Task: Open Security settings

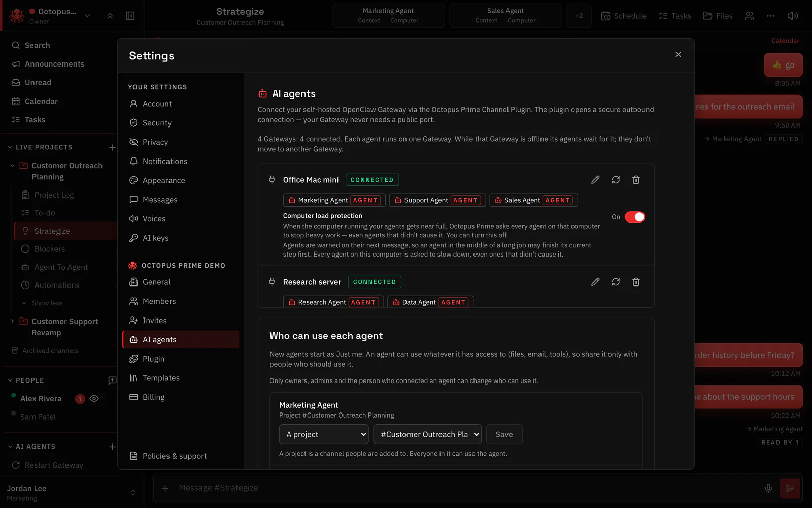Action: pyautogui.click(x=181, y=123)
